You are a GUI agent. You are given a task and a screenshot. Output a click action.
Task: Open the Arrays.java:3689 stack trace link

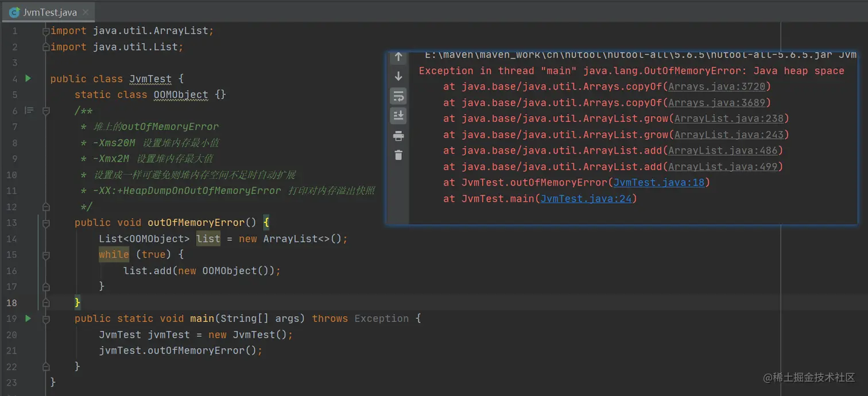716,102
